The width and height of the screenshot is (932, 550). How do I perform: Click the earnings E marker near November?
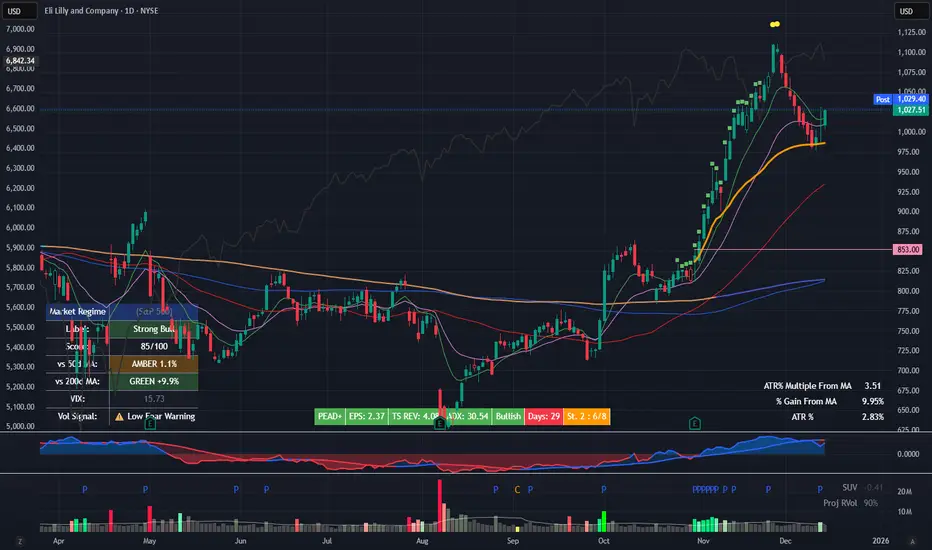point(694,423)
